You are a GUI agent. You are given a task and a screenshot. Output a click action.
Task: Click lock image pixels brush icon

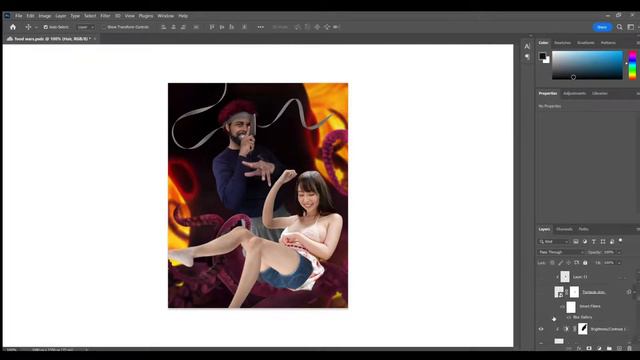(560, 263)
